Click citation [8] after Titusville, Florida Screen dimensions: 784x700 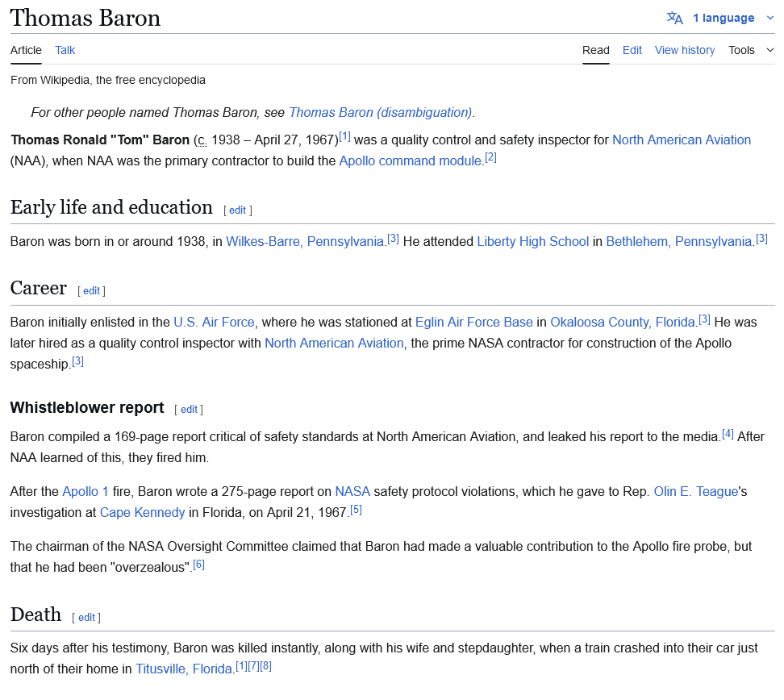pos(265,666)
